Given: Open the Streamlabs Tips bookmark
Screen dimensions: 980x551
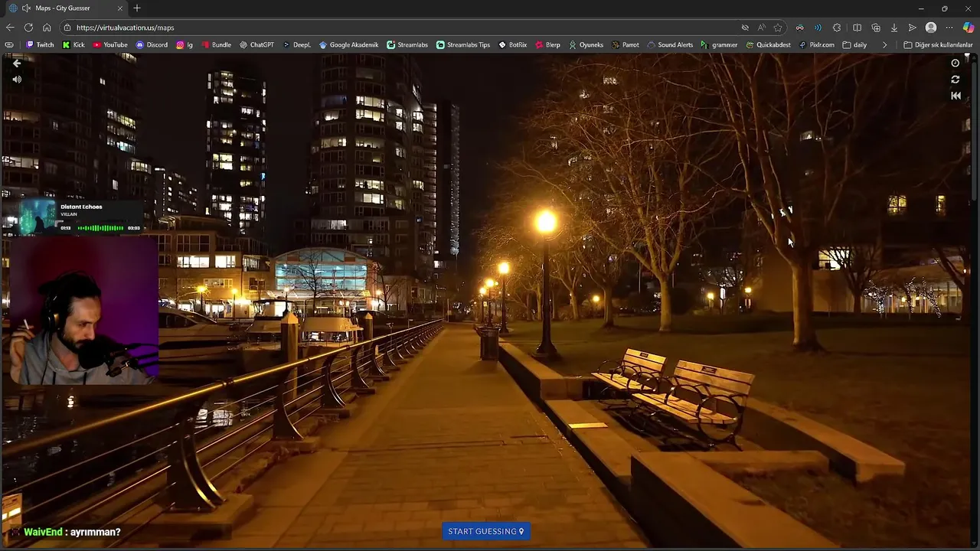Looking at the screenshot, I should click(x=463, y=45).
